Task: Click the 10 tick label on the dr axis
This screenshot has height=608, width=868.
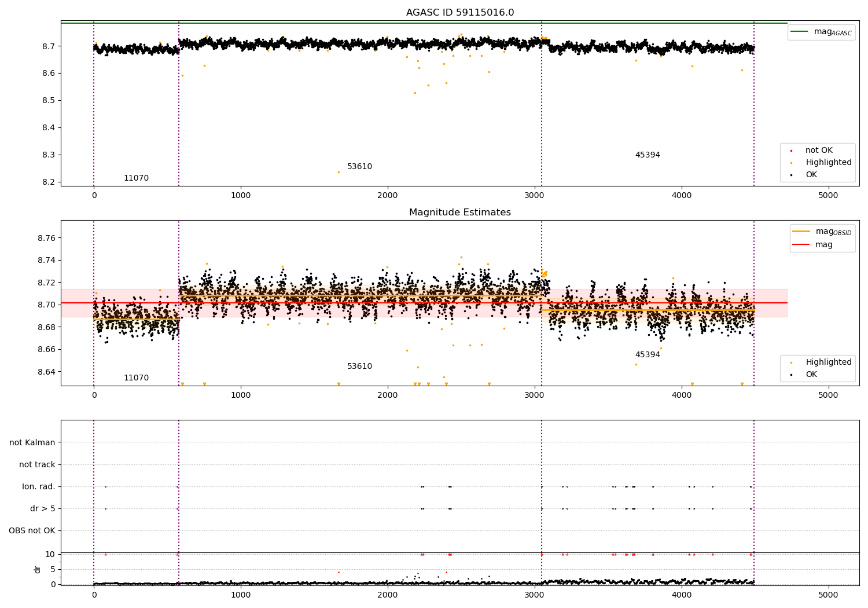Action: 50,554
